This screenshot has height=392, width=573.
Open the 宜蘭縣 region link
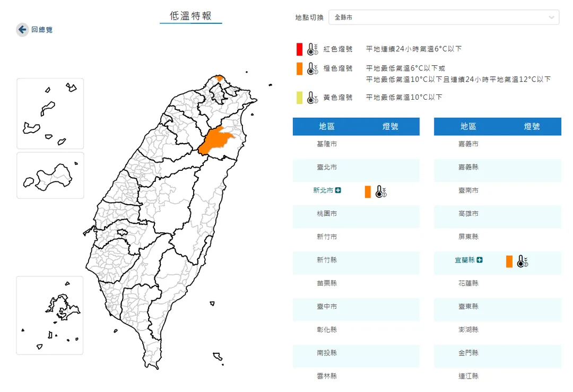pos(464,260)
